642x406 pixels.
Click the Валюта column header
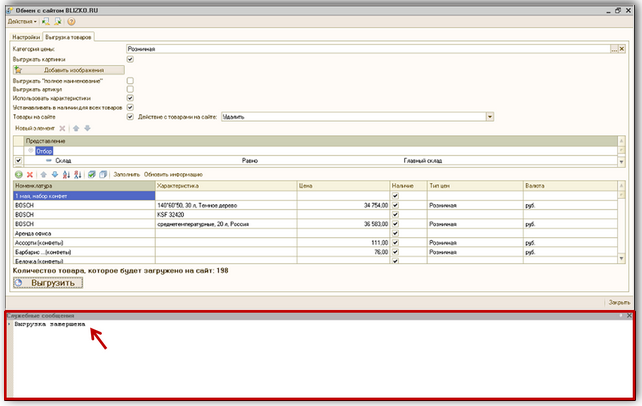[570, 186]
